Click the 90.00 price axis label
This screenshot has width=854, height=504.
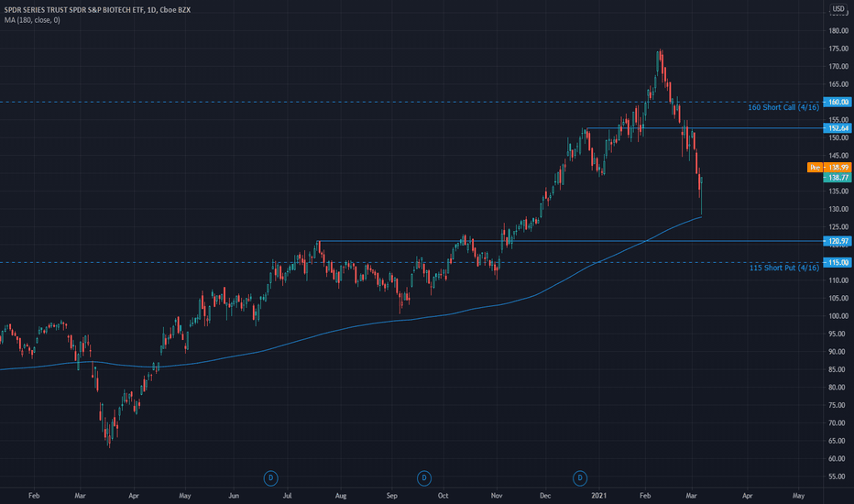click(x=838, y=352)
